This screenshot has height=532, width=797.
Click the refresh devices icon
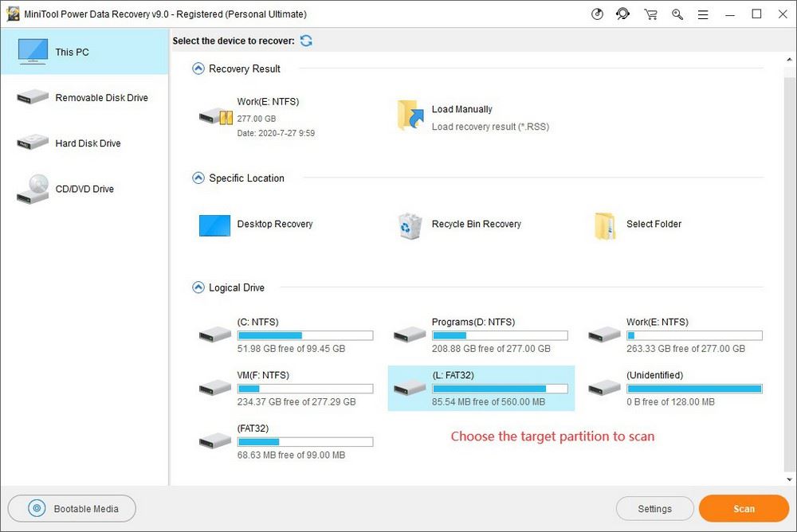(306, 41)
